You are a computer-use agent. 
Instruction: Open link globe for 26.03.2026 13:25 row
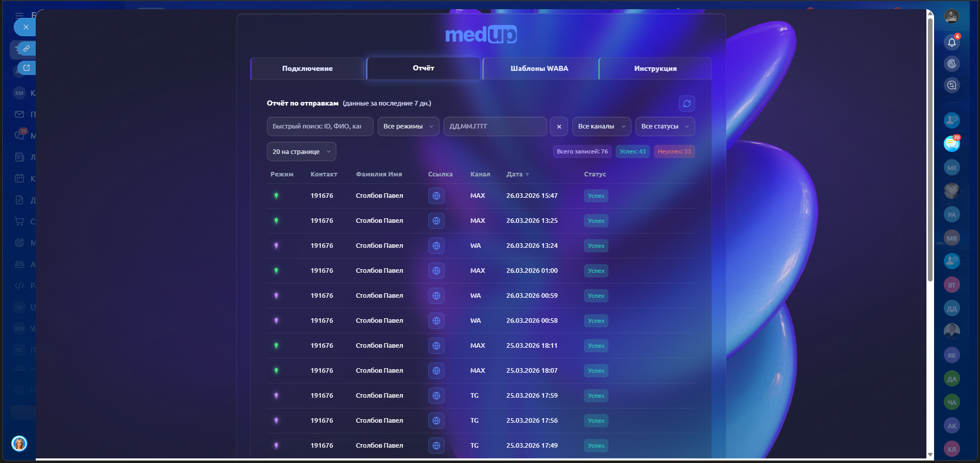point(436,221)
